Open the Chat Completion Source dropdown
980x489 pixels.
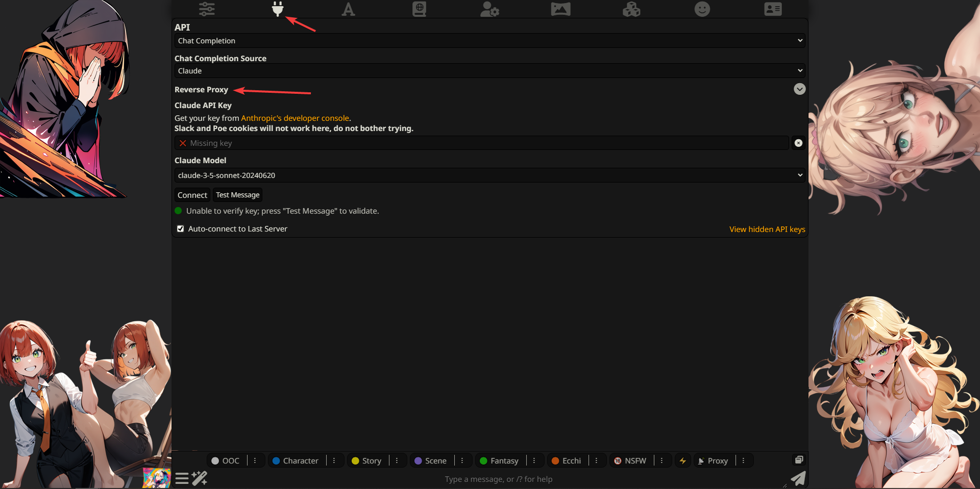click(x=489, y=71)
